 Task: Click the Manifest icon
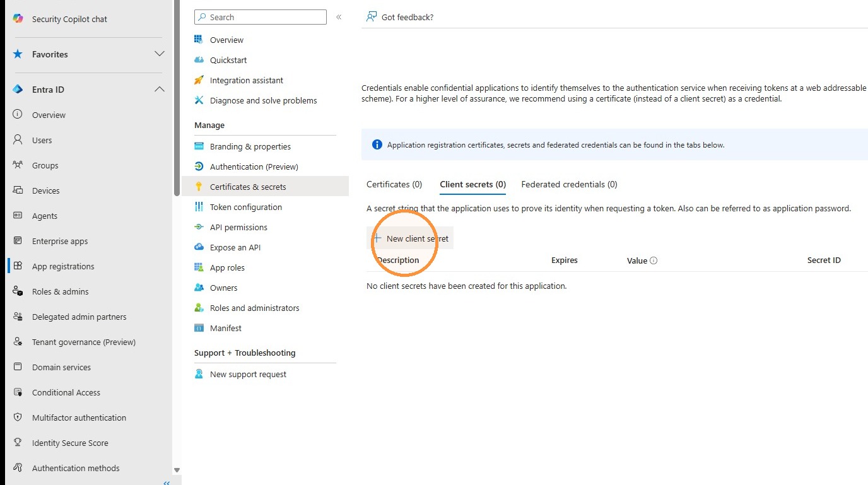[x=199, y=328]
